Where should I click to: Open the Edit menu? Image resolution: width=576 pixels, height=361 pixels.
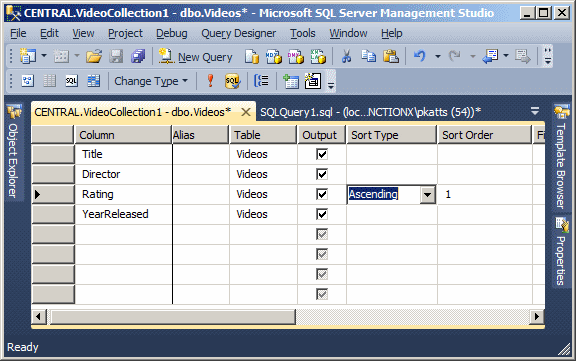pyautogui.click(x=49, y=33)
